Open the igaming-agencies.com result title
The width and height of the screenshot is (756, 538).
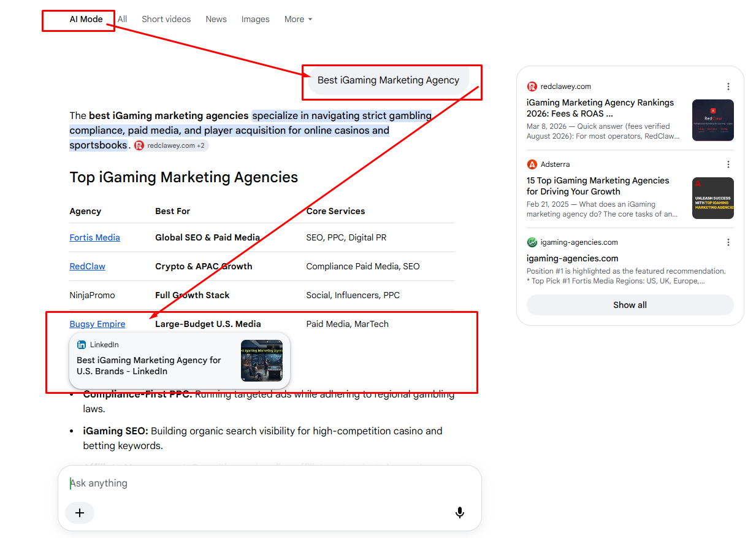pyautogui.click(x=572, y=258)
